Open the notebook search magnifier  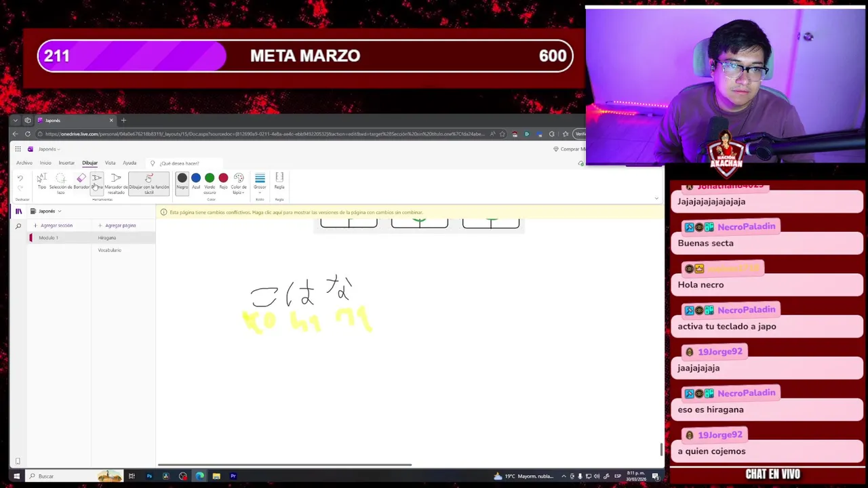point(18,226)
